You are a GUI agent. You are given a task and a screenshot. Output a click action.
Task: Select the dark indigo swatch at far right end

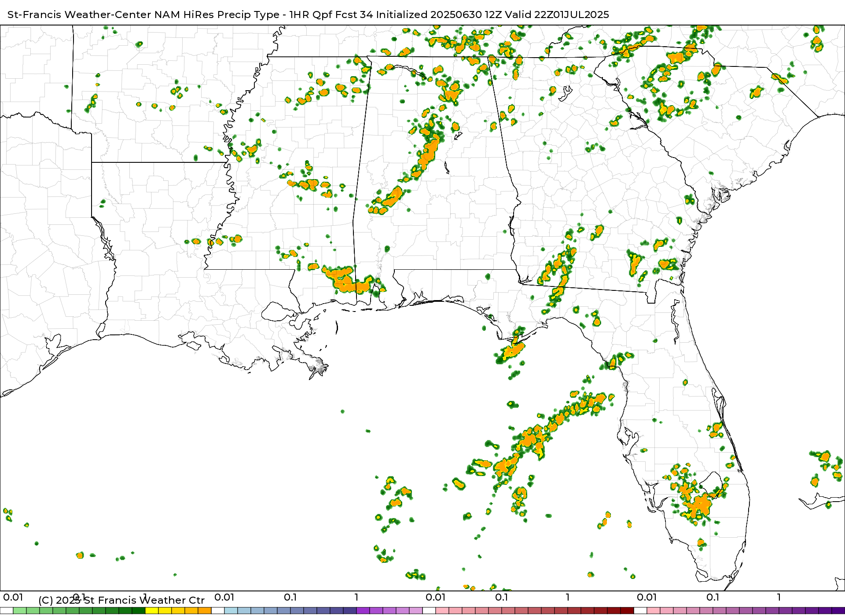tap(838, 611)
